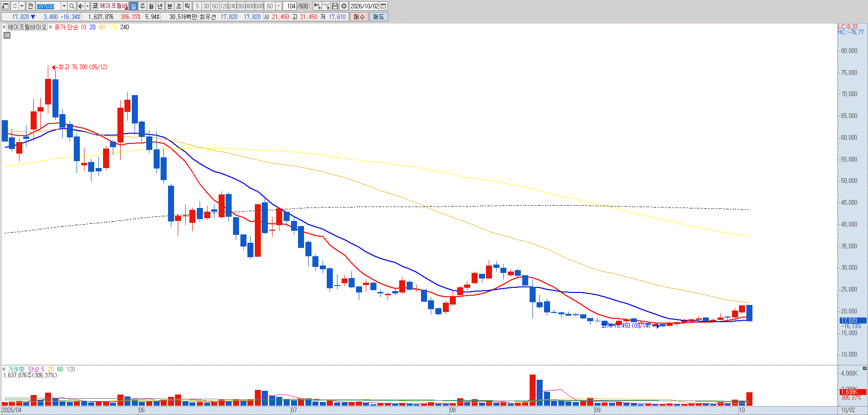Select weekly (주) chart period

coord(143,6)
